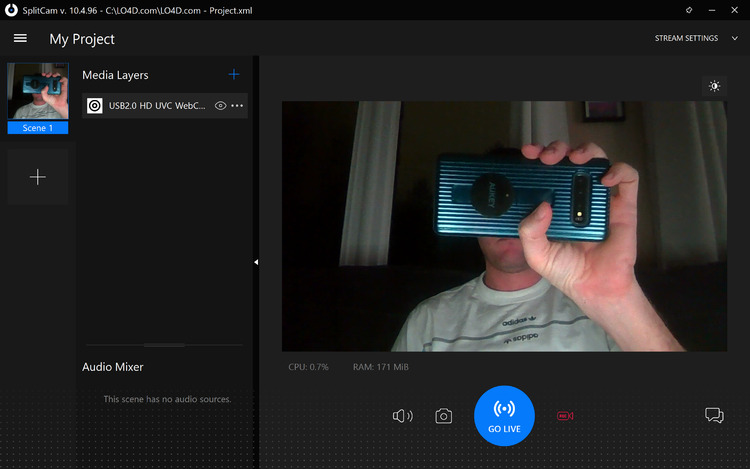Expand the Stream Settings dropdown chevron
The height and width of the screenshot is (469, 750).
(x=735, y=38)
